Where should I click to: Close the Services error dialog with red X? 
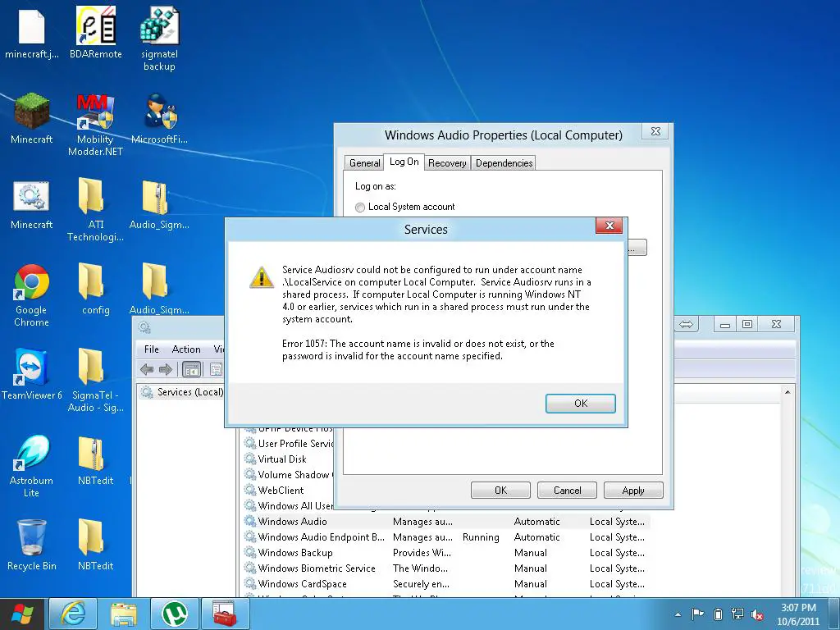pos(609,226)
